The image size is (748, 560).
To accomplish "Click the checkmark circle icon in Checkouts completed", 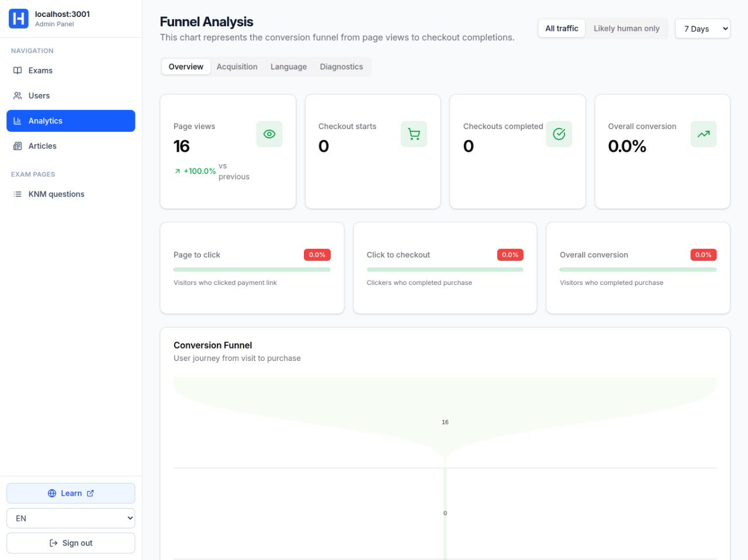I will click(559, 134).
